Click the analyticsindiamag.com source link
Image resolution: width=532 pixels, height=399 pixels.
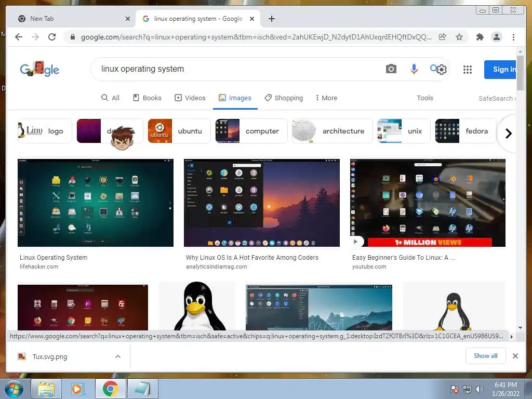click(x=217, y=267)
